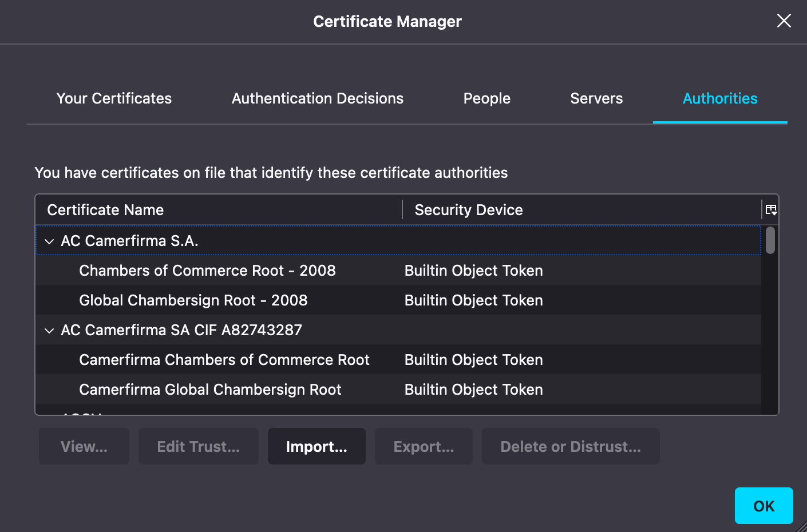The height and width of the screenshot is (532, 807).
Task: Click the certificate list scrollbar thumb
Action: [x=770, y=240]
